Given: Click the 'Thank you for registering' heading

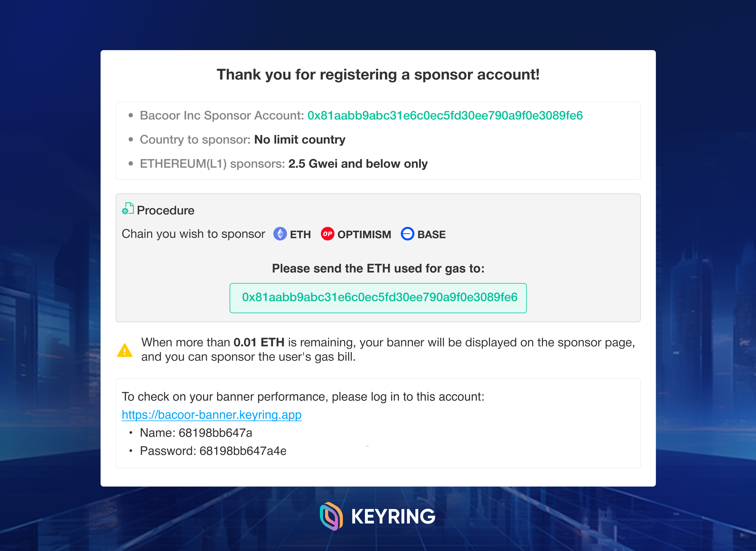Looking at the screenshot, I should (378, 74).
